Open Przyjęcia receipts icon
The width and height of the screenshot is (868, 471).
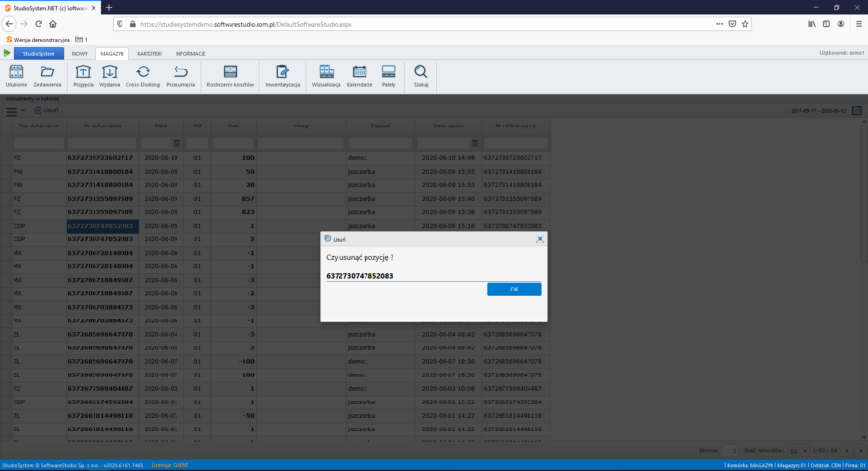(83, 76)
